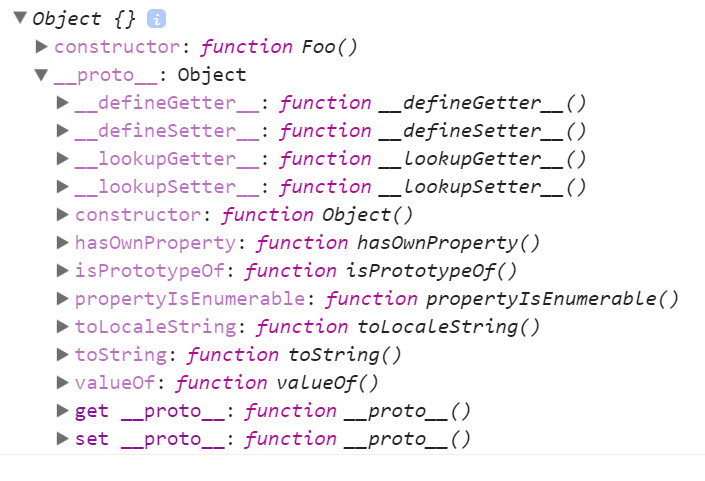Expand the __defineGetter__ property arrow
The height and width of the screenshot is (481, 705).
[x=63, y=103]
